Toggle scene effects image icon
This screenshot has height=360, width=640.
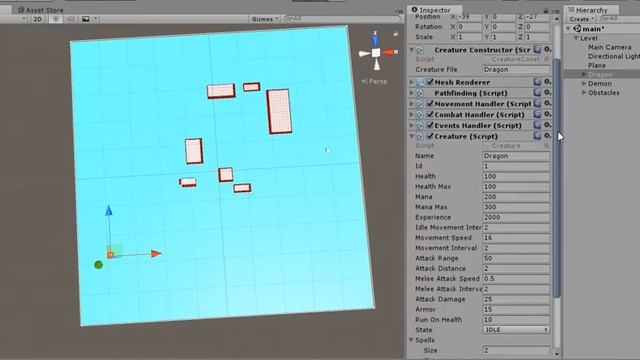point(85,19)
